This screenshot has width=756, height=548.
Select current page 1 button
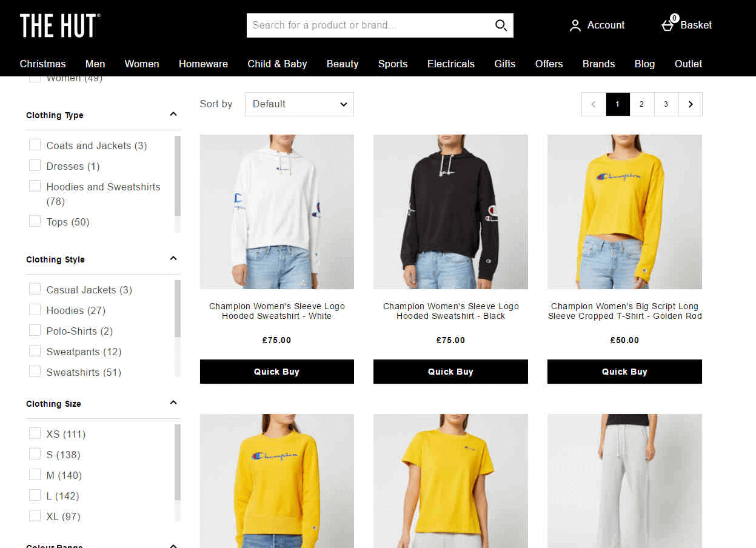618,104
